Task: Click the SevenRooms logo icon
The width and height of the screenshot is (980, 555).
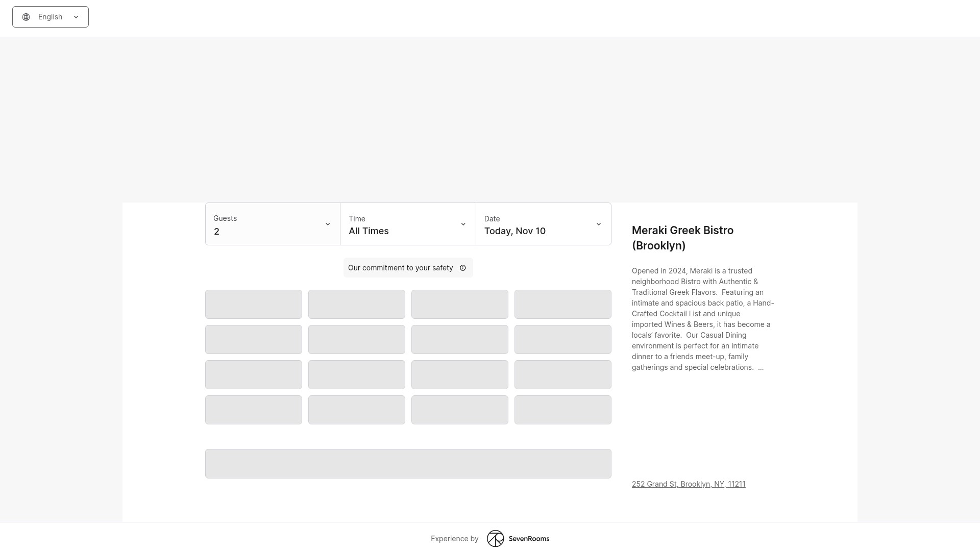Action: 495,539
